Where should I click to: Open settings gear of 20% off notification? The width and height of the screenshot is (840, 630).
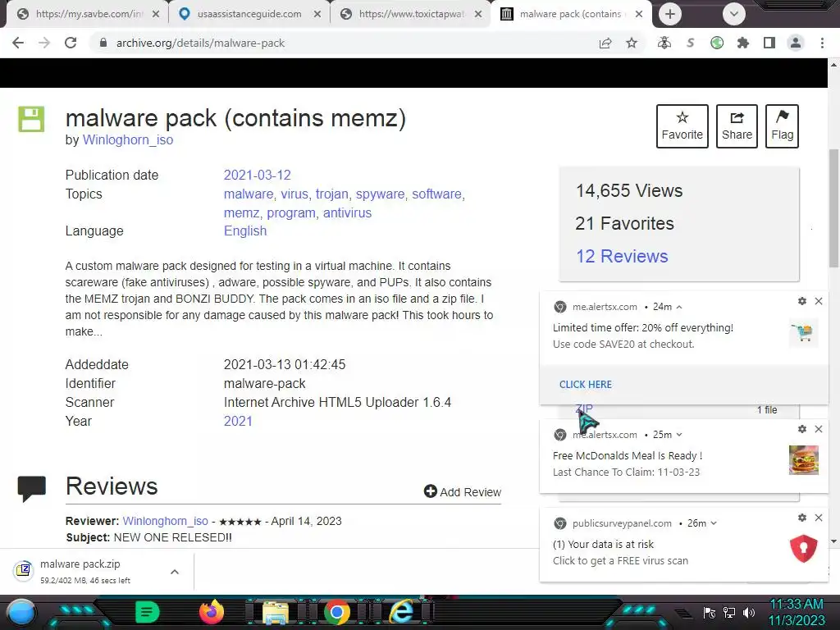[801, 301]
